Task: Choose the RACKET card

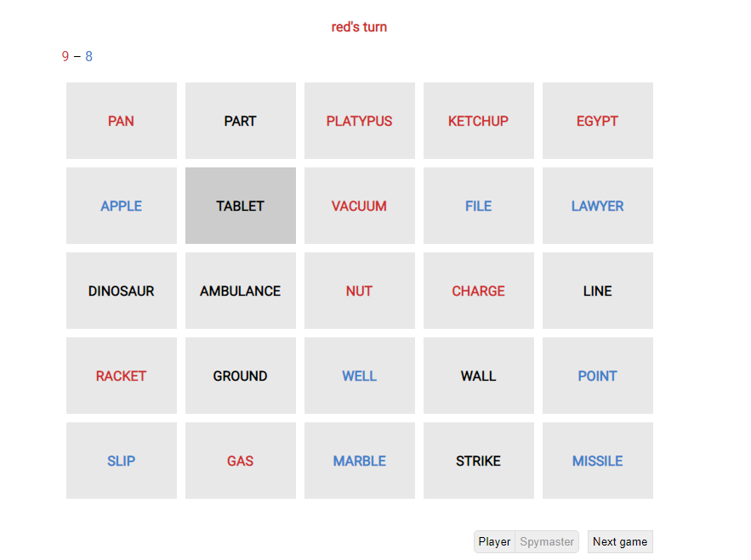Action: (121, 376)
